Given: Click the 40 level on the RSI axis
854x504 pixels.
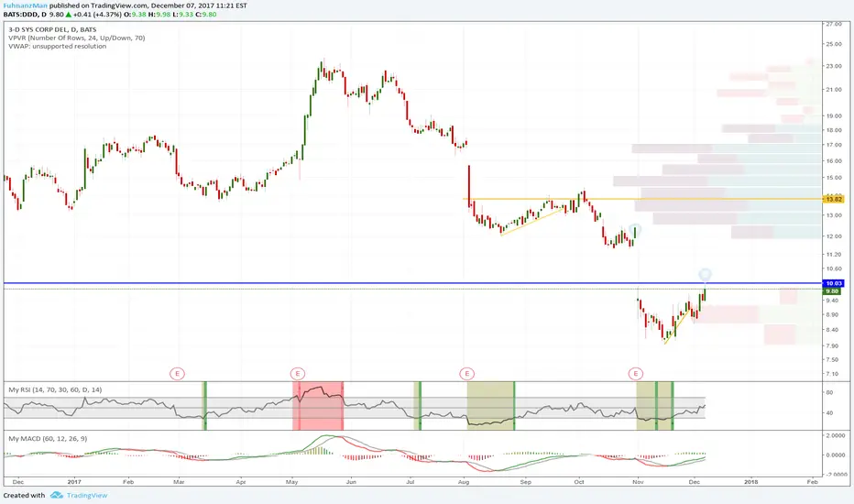Looking at the screenshot, I should (829, 413).
